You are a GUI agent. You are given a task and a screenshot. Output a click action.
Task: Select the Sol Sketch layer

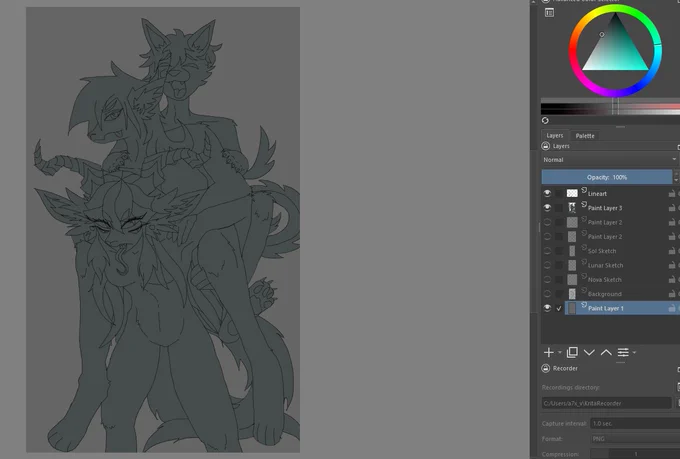[x=602, y=251]
